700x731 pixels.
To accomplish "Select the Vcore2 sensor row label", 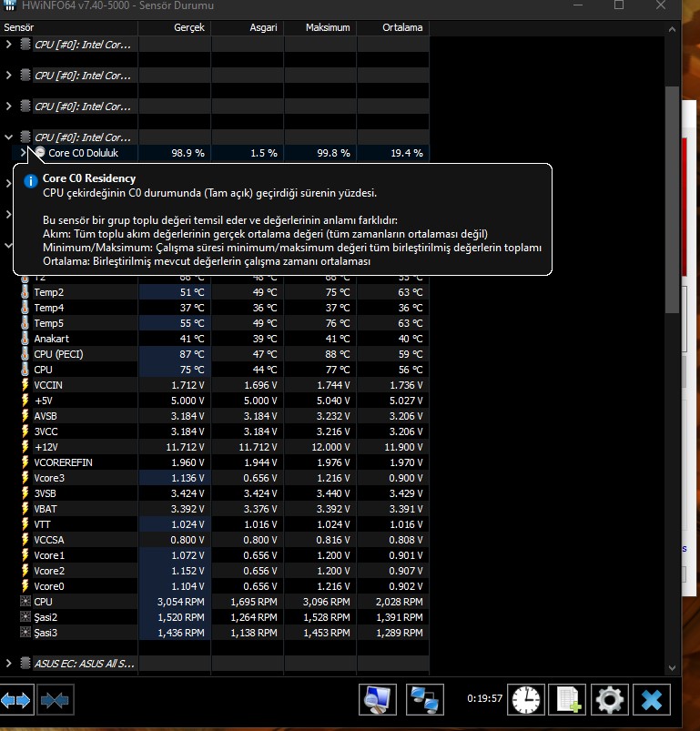I will (x=49, y=571).
